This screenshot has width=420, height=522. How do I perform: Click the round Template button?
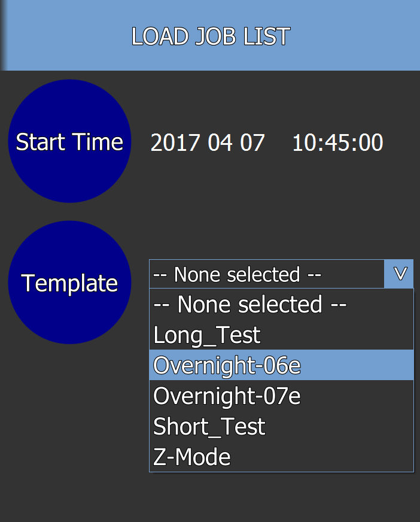click(69, 283)
